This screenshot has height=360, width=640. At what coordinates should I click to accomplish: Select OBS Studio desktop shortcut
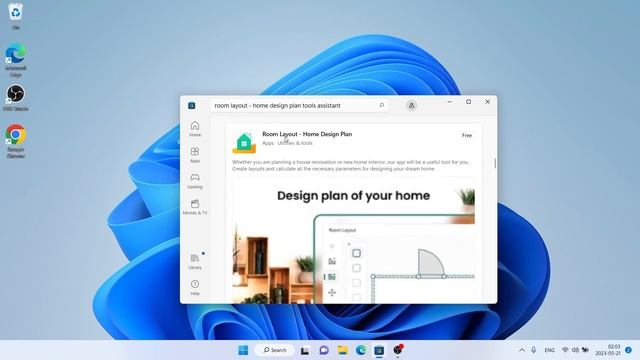point(16,98)
